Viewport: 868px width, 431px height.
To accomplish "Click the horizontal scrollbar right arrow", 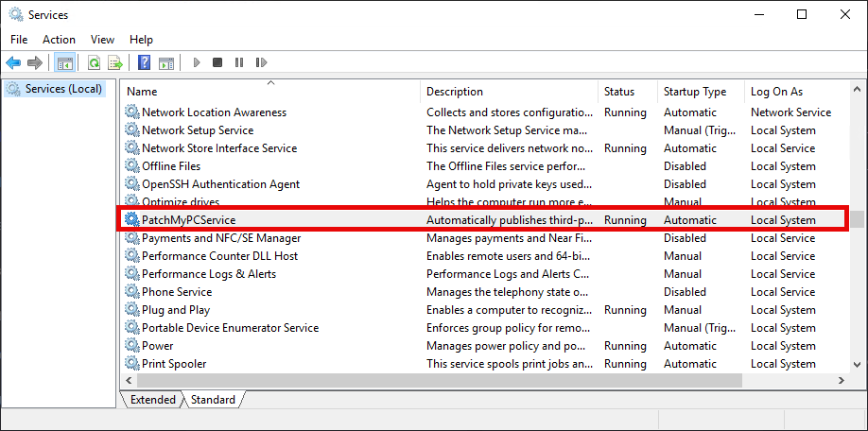I will click(x=840, y=380).
